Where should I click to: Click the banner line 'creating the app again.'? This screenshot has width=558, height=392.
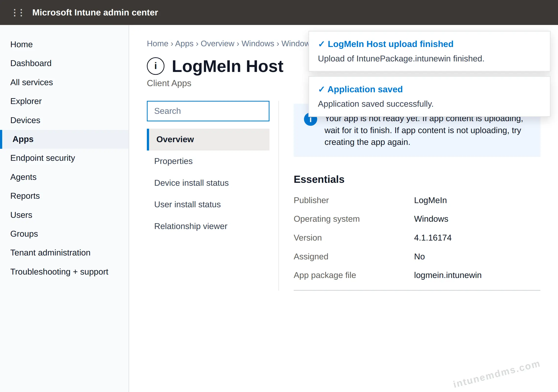(367, 142)
